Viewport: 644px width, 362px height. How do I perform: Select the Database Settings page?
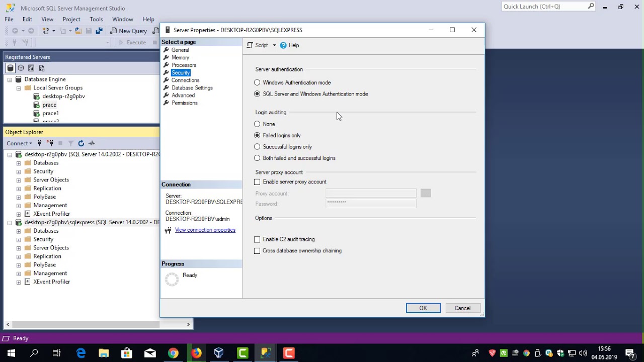coord(192,87)
